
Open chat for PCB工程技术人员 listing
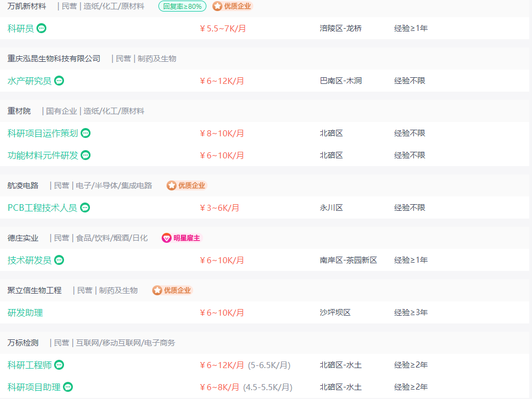pos(85,208)
